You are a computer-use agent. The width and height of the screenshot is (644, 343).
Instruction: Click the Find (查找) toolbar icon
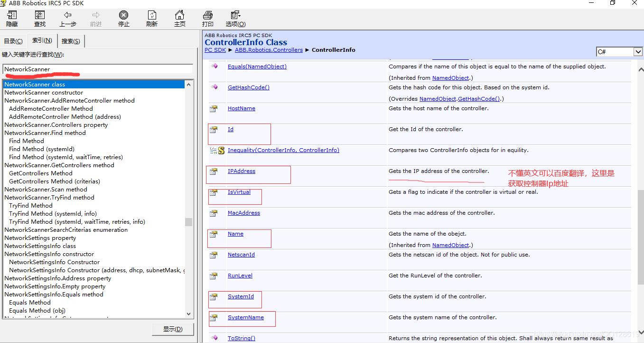coord(40,15)
